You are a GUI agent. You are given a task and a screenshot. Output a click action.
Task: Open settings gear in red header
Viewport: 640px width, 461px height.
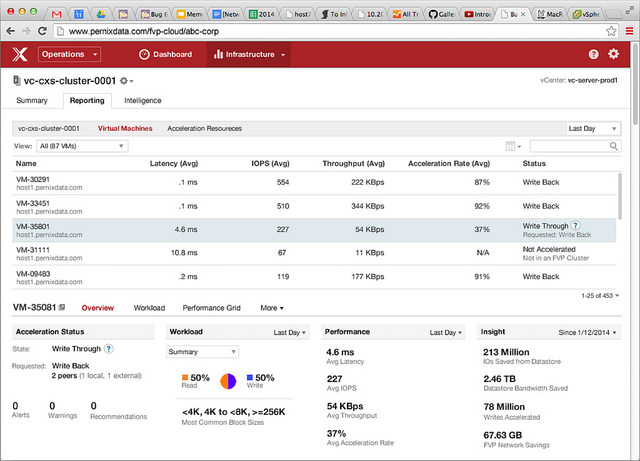pyautogui.click(x=613, y=53)
